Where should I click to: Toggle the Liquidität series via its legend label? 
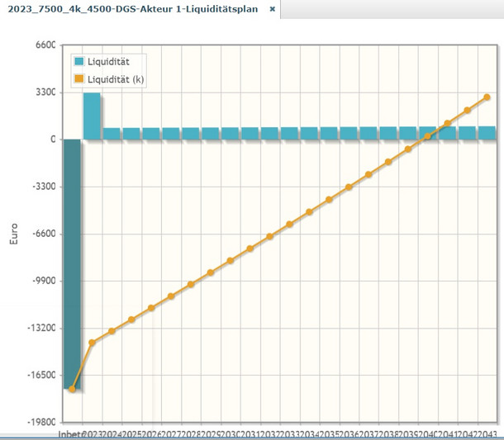point(107,61)
